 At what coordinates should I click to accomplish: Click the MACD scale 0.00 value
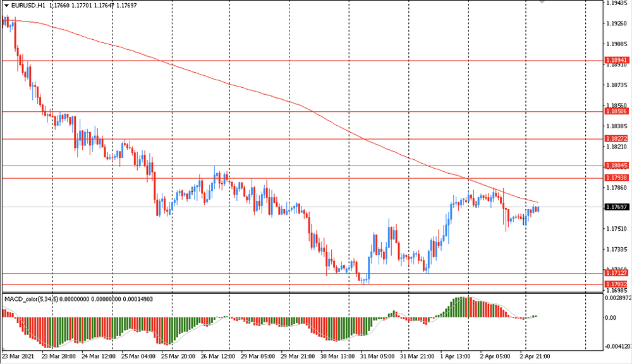coord(611,318)
